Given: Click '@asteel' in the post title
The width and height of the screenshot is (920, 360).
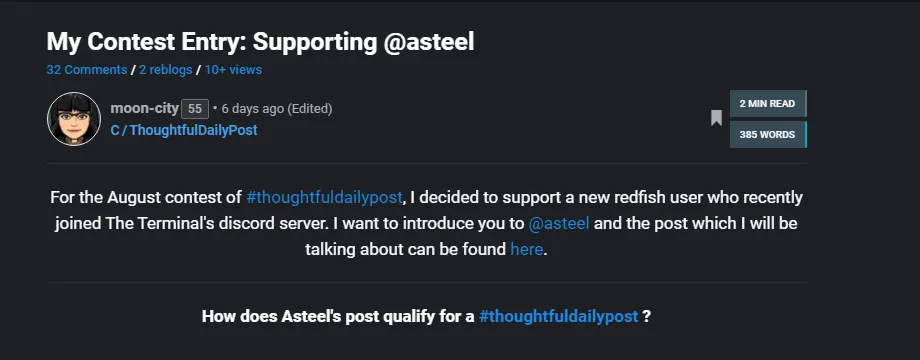Looking at the screenshot, I should (x=428, y=42).
